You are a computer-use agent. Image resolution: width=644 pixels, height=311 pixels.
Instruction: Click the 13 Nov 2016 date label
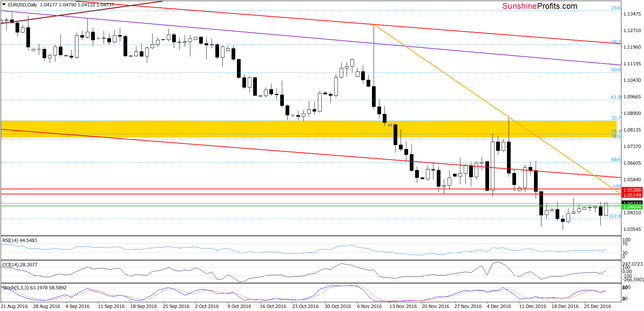pyautogui.click(x=403, y=306)
